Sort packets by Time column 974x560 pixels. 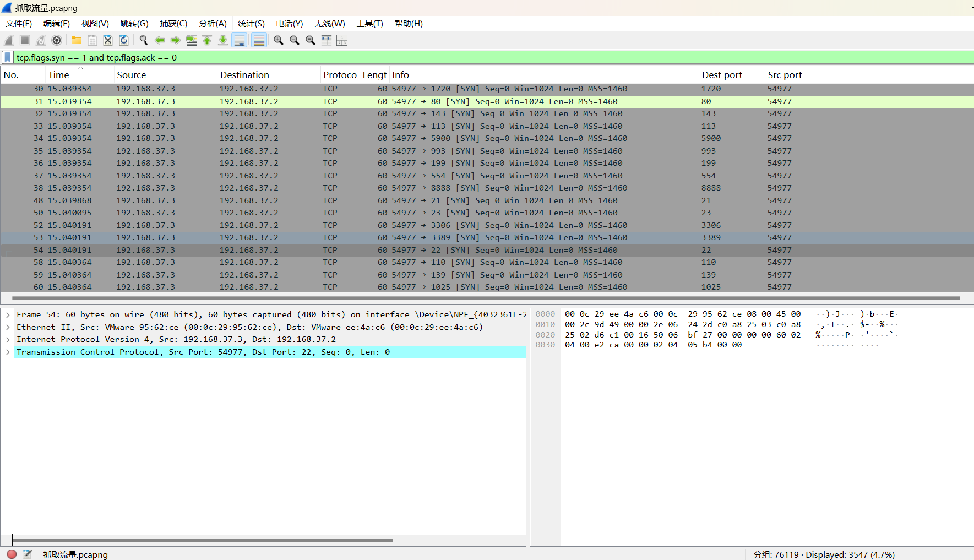click(x=79, y=75)
